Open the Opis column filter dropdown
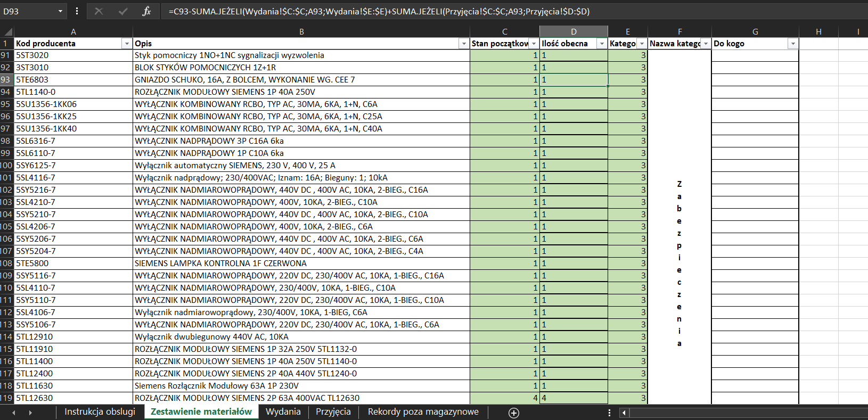This screenshot has width=868, height=420. [x=464, y=44]
